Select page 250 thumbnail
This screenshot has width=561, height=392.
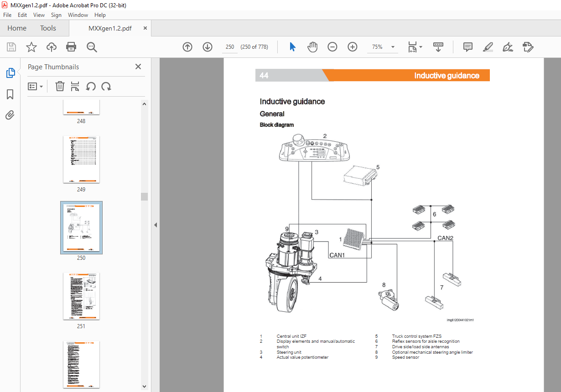tap(81, 227)
